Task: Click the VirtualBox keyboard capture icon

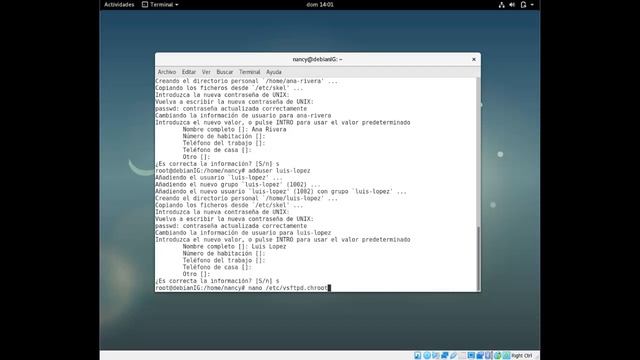Action: 506,356
